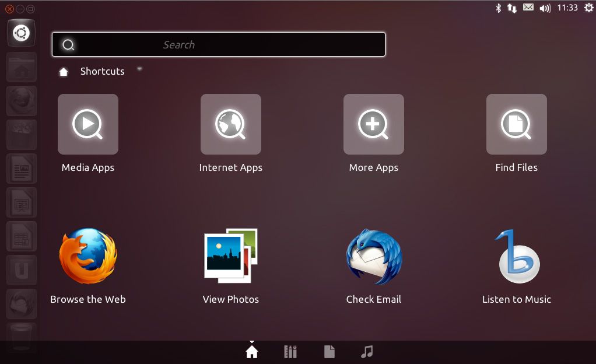Open the Media Apps shortcut
The image size is (596, 364).
click(x=88, y=124)
